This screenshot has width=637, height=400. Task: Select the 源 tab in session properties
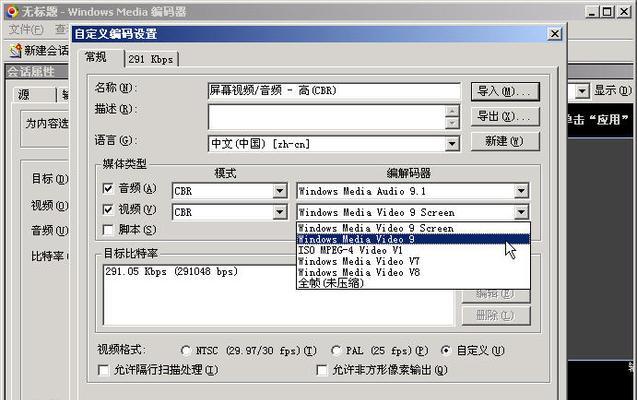click(x=33, y=95)
